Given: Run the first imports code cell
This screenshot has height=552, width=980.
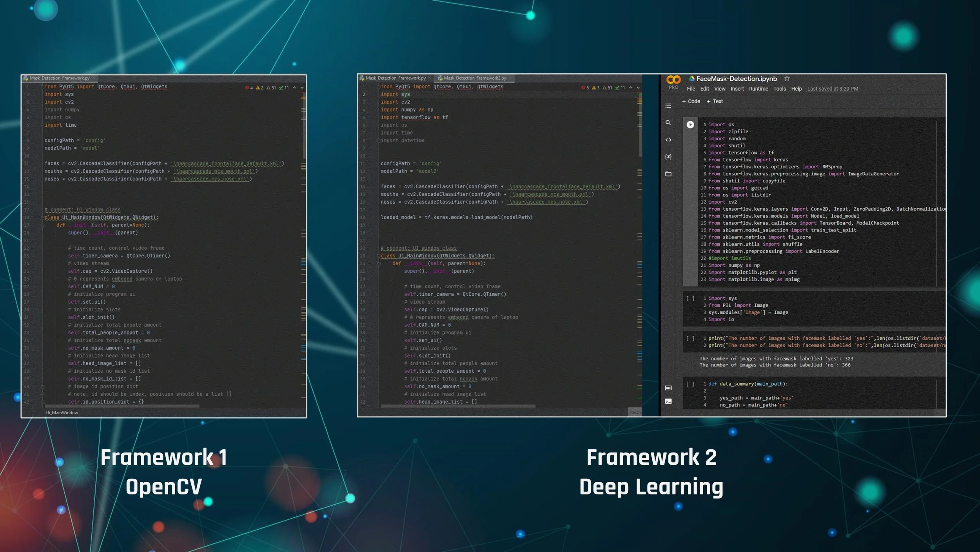Looking at the screenshot, I should [690, 125].
